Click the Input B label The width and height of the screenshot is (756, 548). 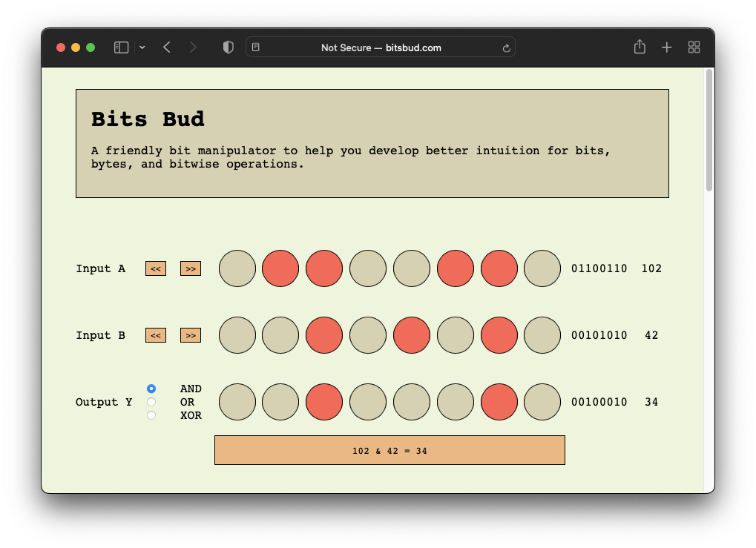tap(100, 335)
